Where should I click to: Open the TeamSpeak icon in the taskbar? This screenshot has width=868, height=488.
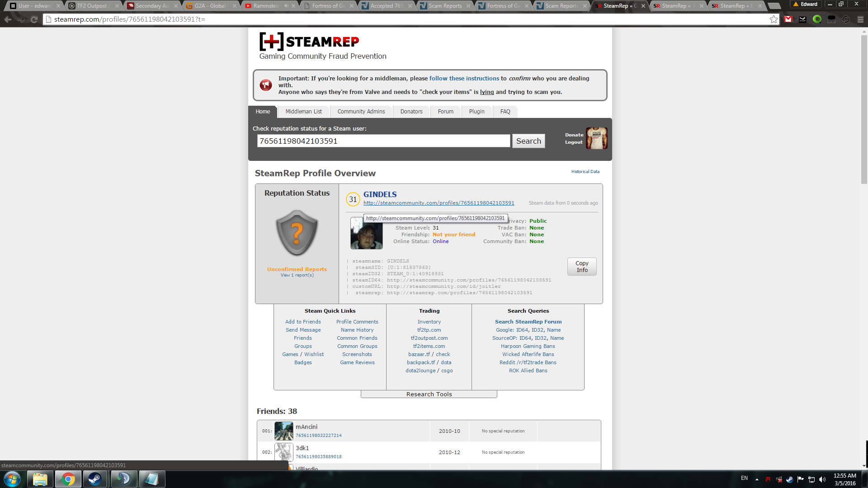[x=123, y=479]
